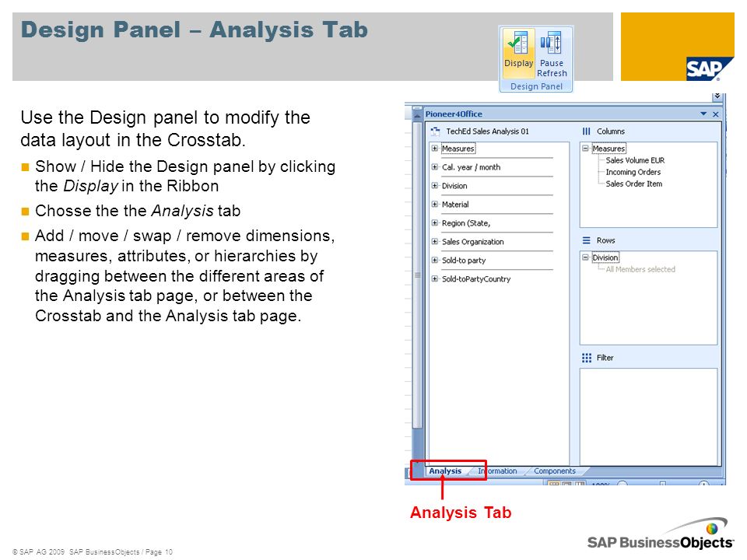Expand the Sold-toPartyCountry dimension
The image size is (747, 560).
pos(434,278)
